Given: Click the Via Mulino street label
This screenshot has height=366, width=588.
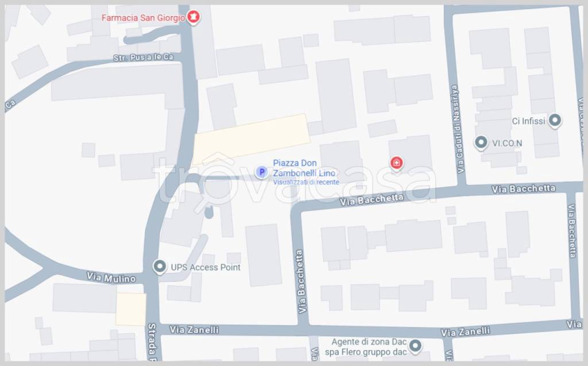Looking at the screenshot, I should [111, 278].
